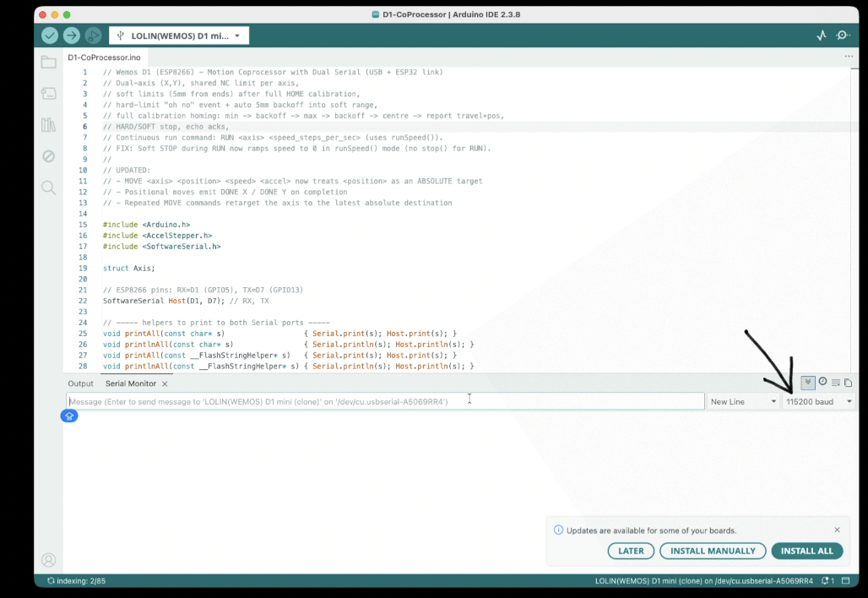Click the LATER button
Viewport: 868px width, 598px height.
(x=631, y=551)
